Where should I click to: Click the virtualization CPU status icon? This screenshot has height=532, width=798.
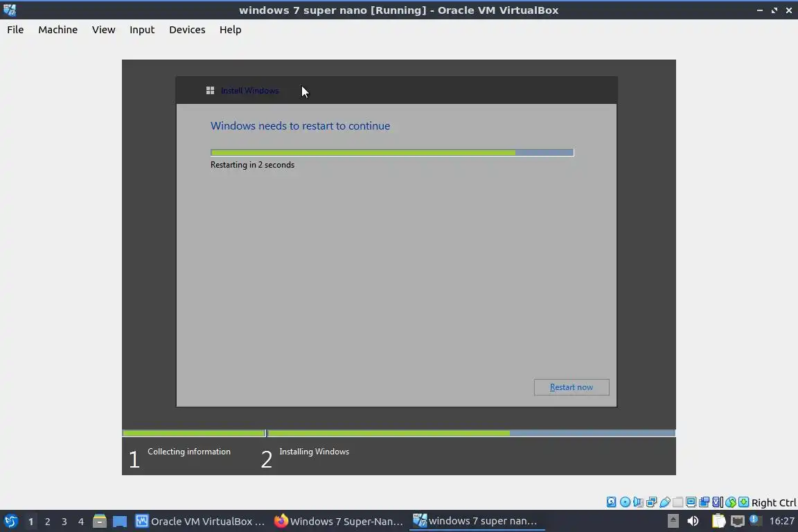tap(718, 502)
